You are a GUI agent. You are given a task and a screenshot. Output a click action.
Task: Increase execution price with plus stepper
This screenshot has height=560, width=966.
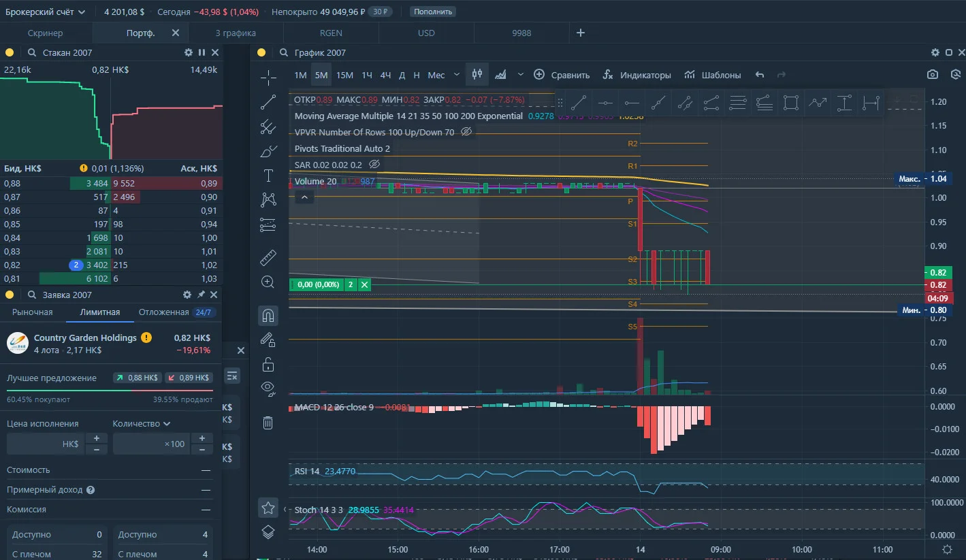(x=97, y=438)
